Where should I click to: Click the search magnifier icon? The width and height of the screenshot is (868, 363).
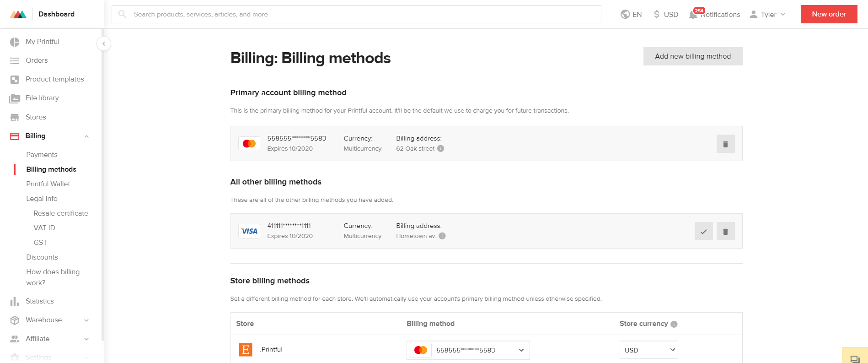click(x=122, y=14)
